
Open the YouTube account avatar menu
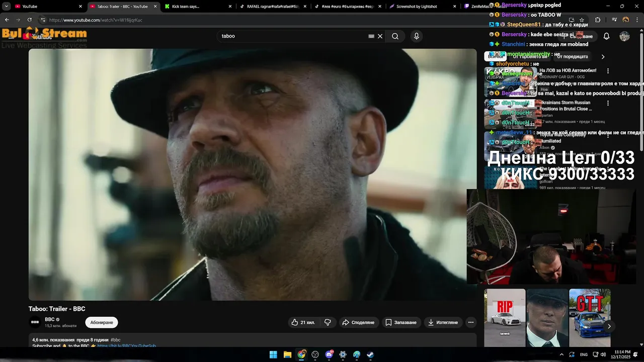point(624,36)
